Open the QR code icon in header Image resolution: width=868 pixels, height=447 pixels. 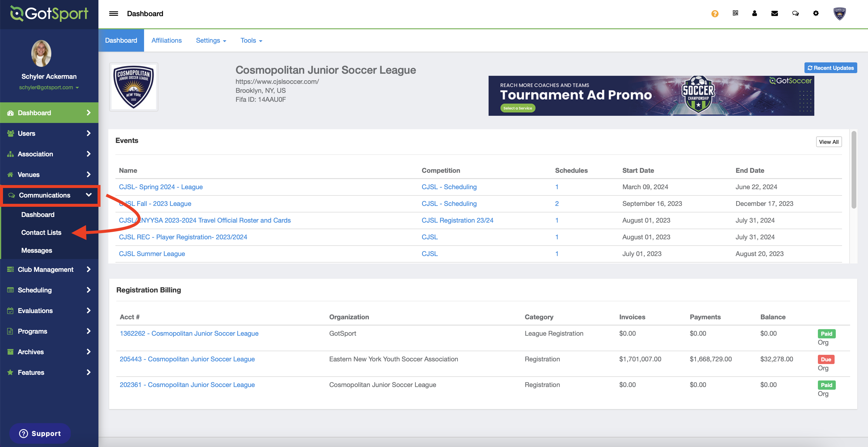(735, 13)
